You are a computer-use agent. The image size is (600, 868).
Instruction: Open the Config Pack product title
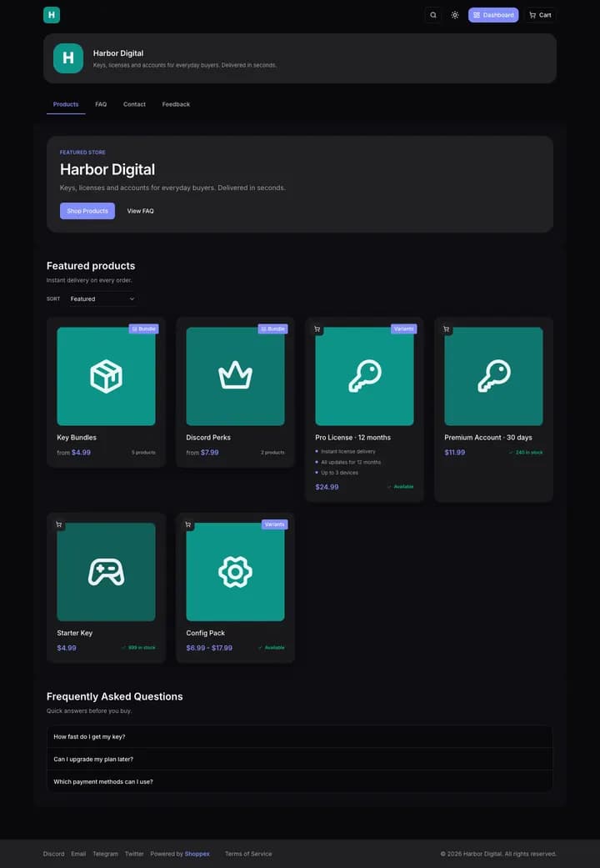coord(205,633)
